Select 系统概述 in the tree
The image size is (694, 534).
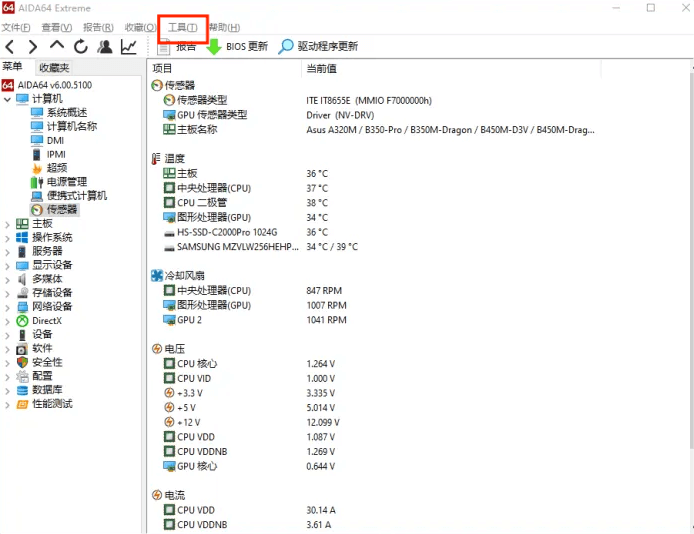[x=59, y=113]
